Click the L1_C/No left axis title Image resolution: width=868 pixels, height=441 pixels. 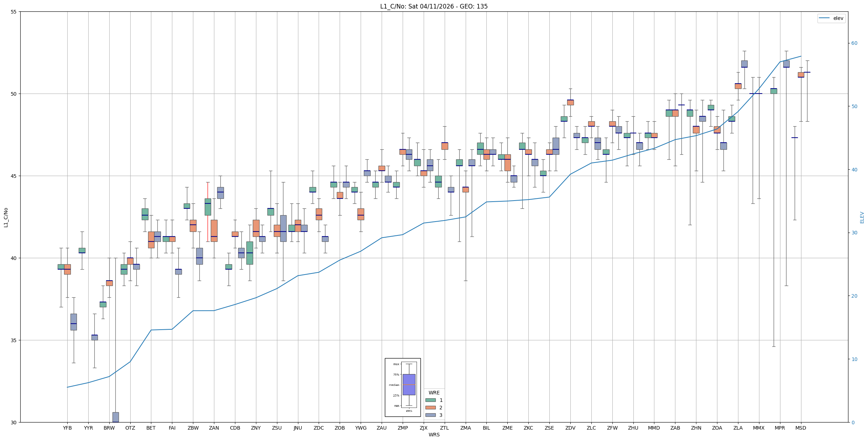(x=6, y=217)
